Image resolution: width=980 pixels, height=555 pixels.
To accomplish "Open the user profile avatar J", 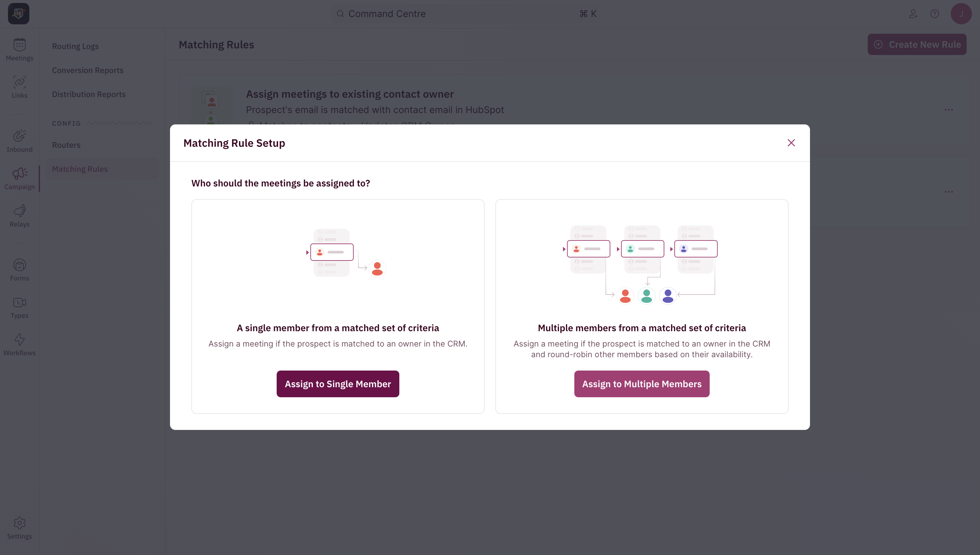I will point(961,14).
